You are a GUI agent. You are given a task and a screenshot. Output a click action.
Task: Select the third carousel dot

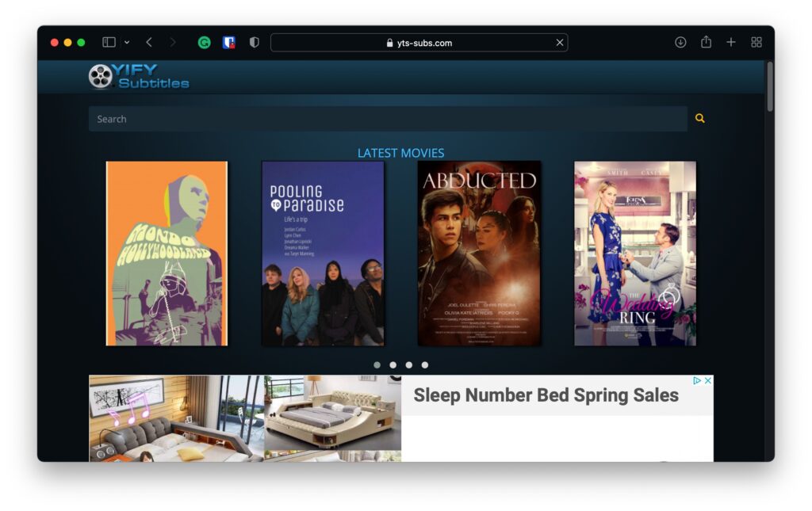point(409,365)
